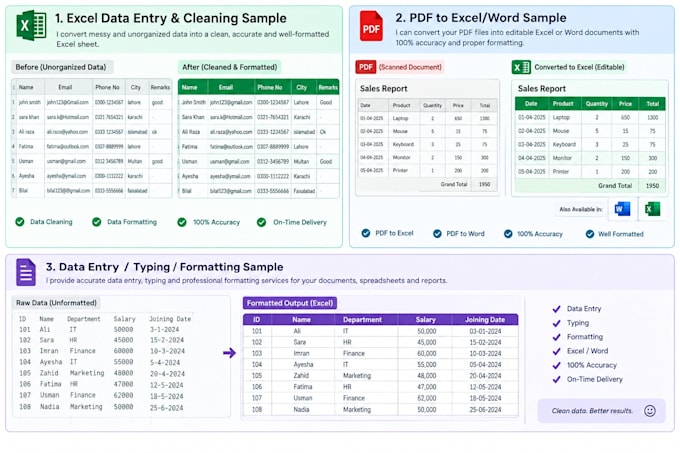
Task: Click the green check beside Data Formatting
Action: point(96,222)
